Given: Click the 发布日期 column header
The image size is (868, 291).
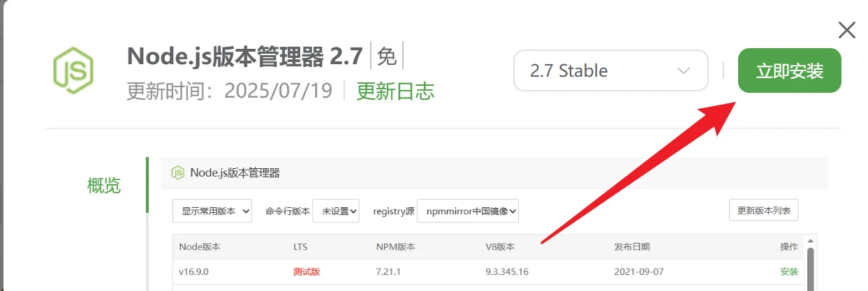Looking at the screenshot, I should tap(632, 247).
